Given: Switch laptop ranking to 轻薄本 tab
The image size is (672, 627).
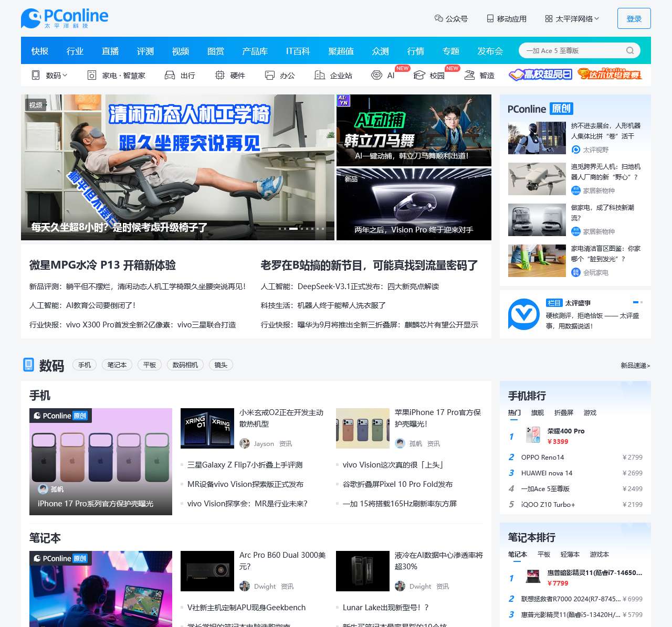Looking at the screenshot, I should 570,554.
